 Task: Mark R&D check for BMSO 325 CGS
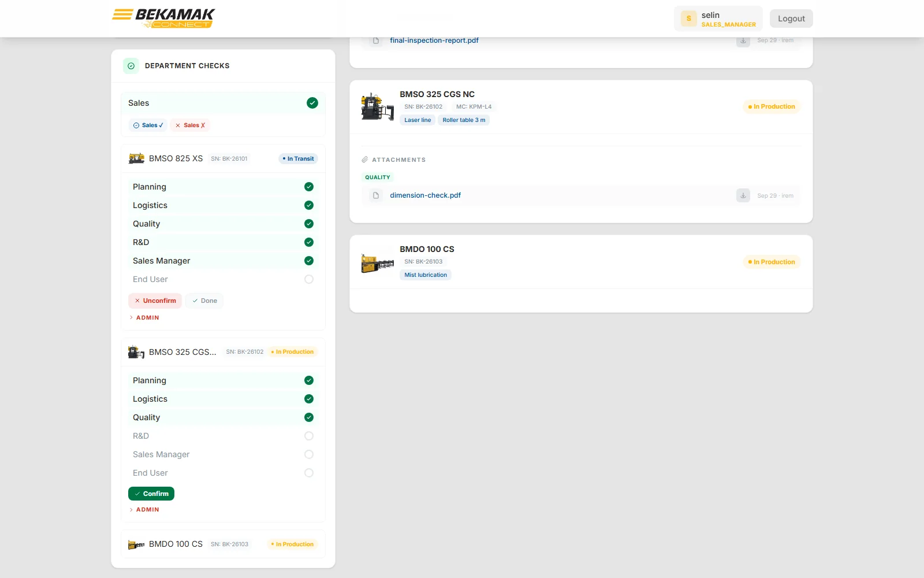(309, 436)
